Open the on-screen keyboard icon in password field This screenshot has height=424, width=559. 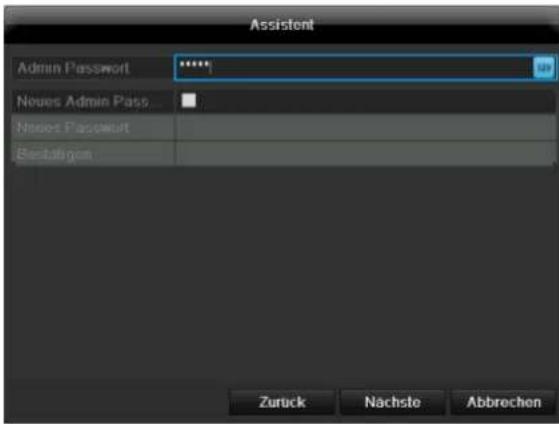(544, 67)
